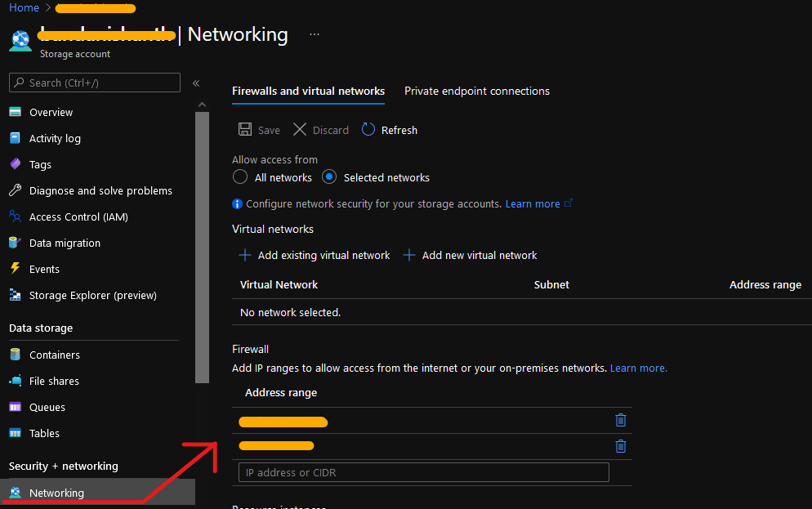Focus the sidebar Search box

pos(95,83)
